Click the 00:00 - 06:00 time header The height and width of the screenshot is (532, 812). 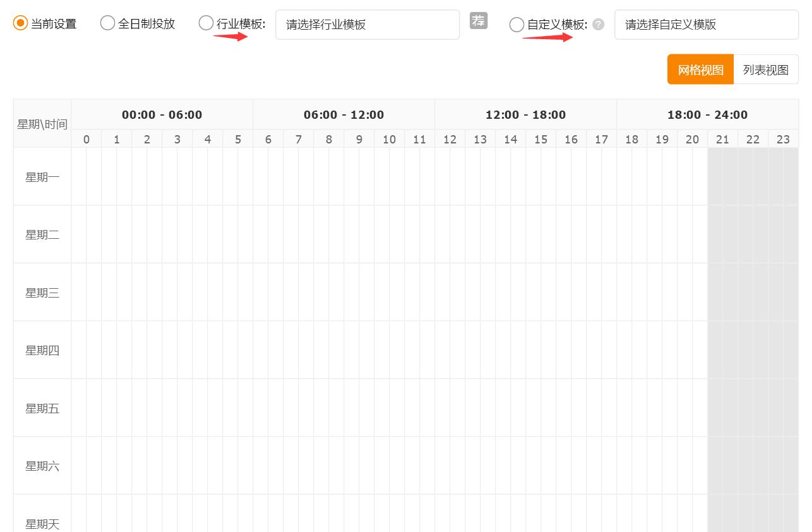coord(162,114)
